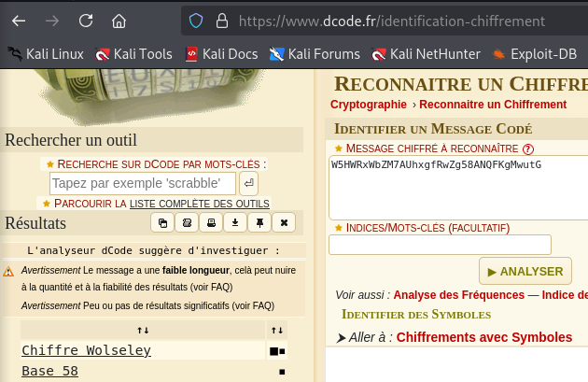Click the ANALYSER button

(x=525, y=271)
